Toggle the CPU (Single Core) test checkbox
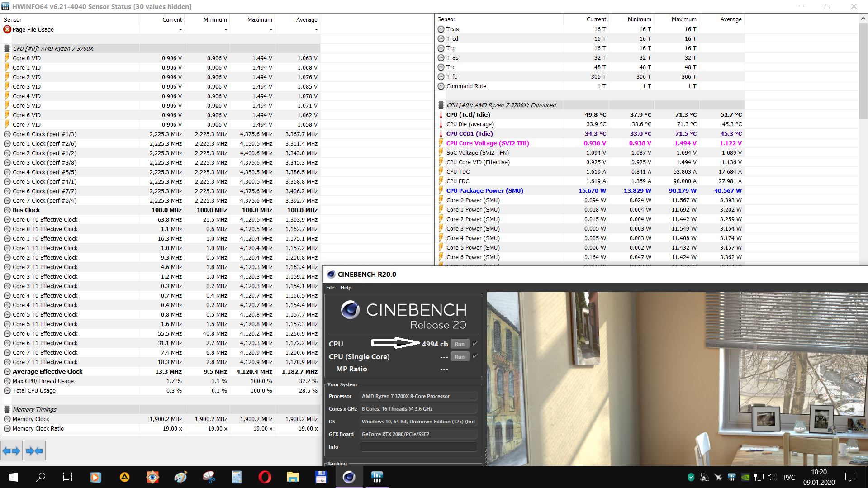 (x=475, y=356)
